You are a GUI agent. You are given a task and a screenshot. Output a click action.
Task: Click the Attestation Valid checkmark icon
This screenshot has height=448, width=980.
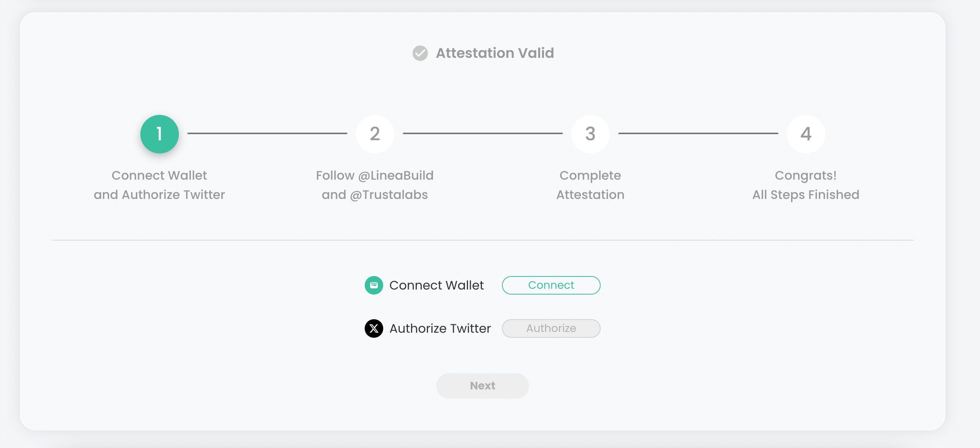420,53
